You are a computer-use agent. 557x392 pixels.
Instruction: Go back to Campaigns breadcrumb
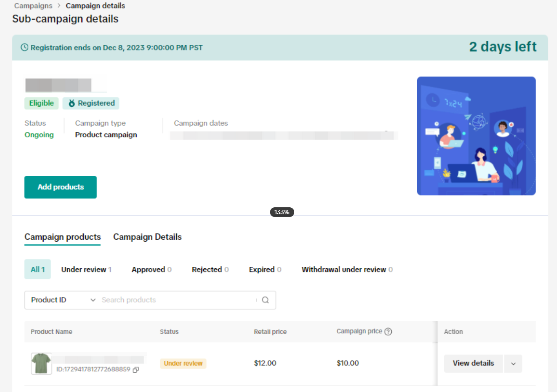[33, 6]
